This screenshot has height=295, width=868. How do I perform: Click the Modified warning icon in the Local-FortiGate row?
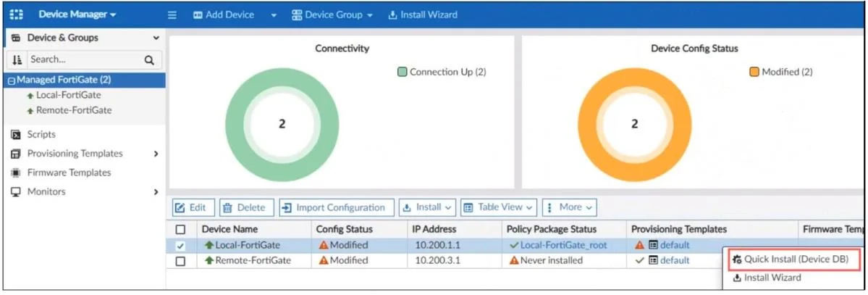point(324,245)
